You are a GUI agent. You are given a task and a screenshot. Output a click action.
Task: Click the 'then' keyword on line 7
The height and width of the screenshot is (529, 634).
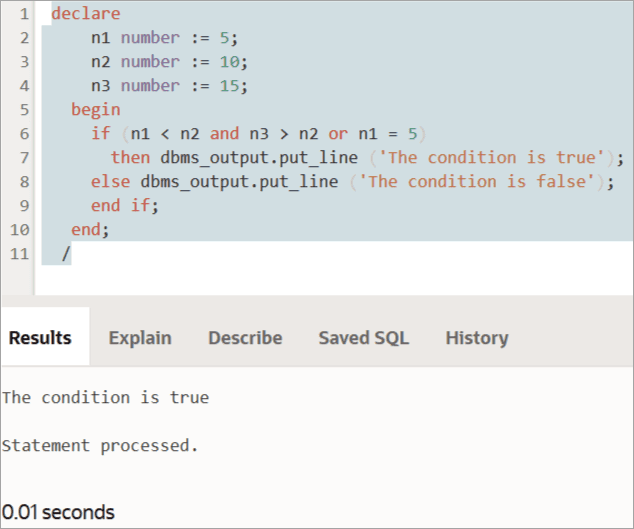tap(131, 157)
